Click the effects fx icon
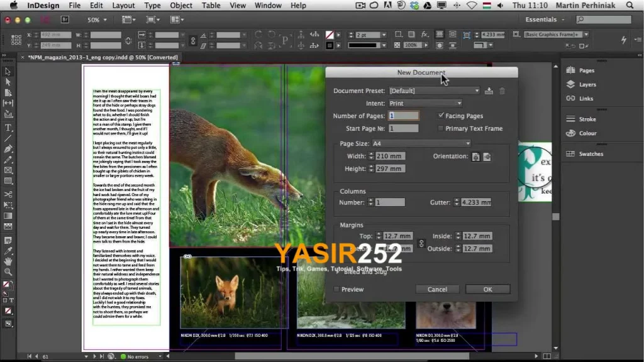 click(x=425, y=35)
